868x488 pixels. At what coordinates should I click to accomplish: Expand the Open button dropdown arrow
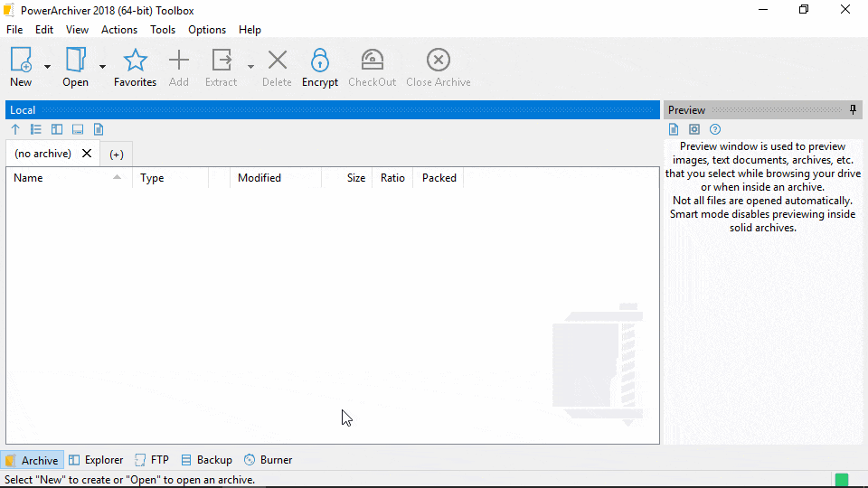pos(102,67)
